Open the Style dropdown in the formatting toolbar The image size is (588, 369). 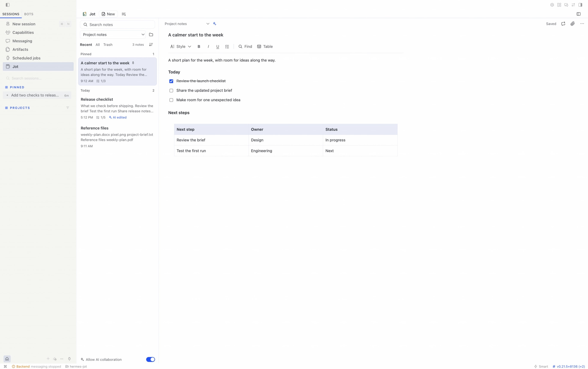pyautogui.click(x=181, y=46)
